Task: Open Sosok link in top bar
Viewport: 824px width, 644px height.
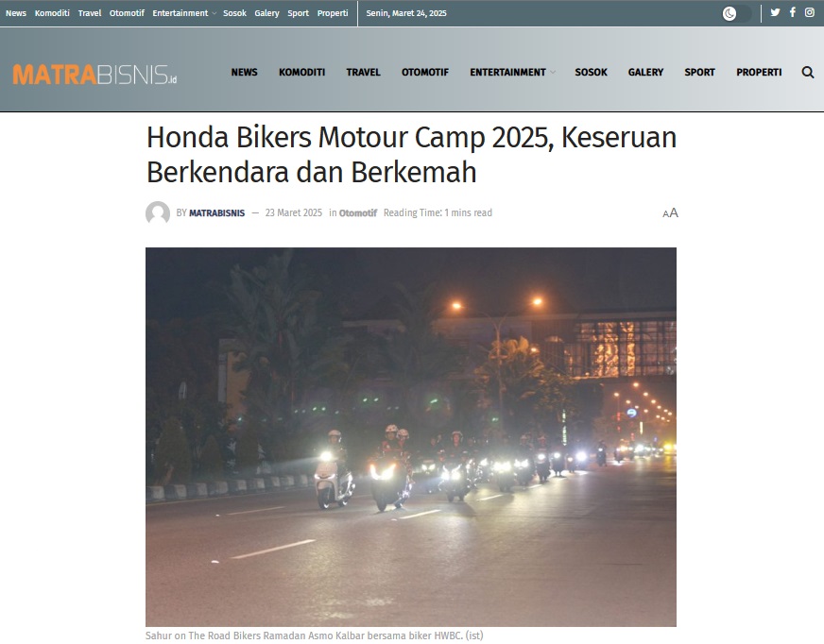Action: (x=234, y=13)
